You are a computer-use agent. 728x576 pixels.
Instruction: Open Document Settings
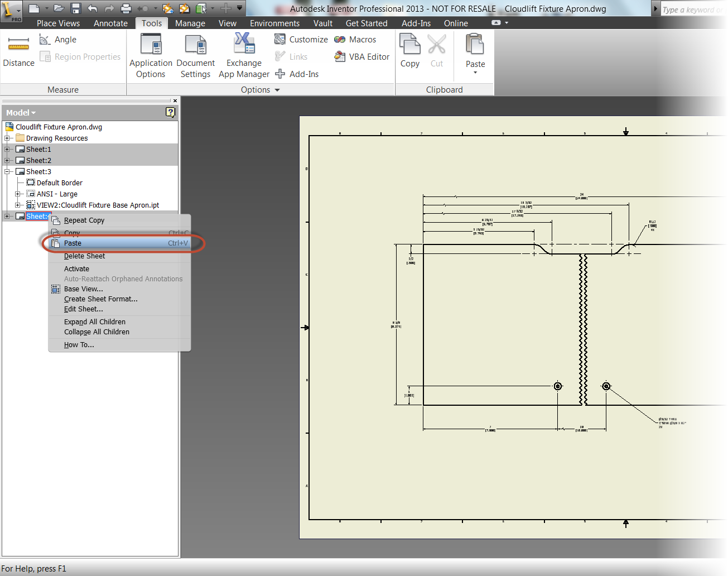tap(195, 56)
